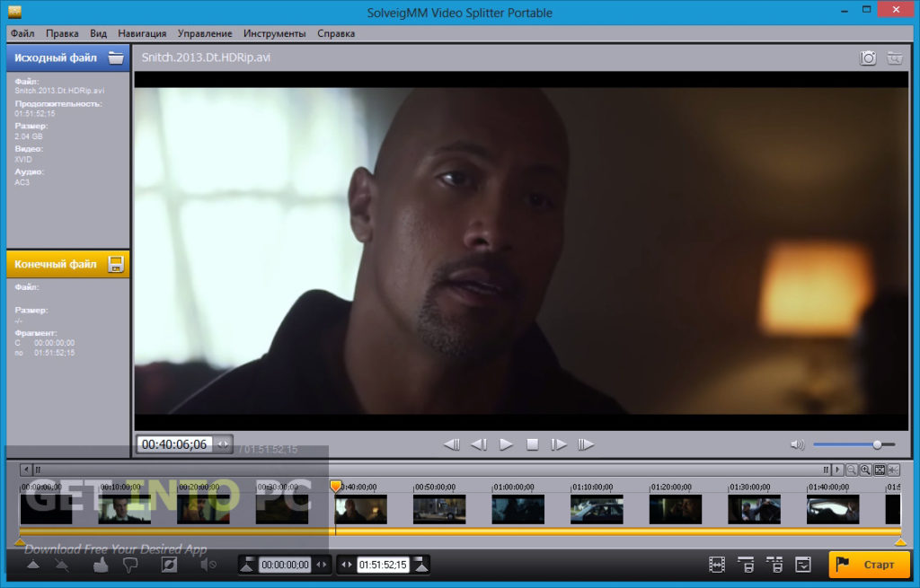Zoom out the timeline

852,470
